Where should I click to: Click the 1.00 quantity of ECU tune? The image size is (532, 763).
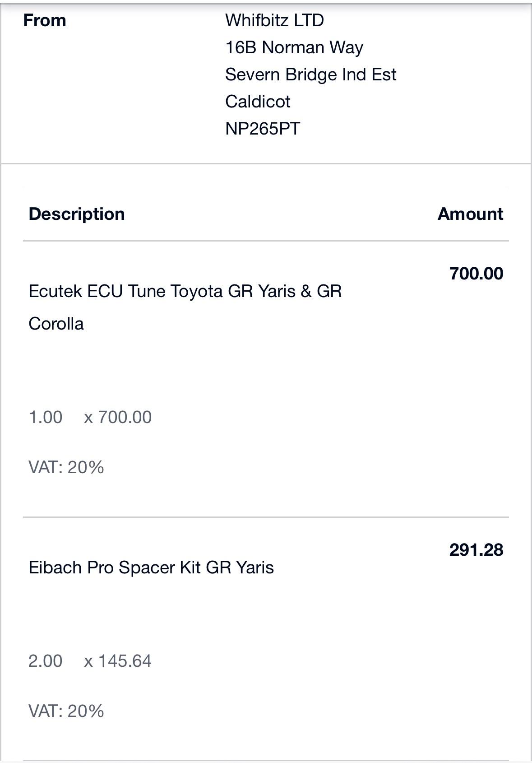click(x=46, y=417)
